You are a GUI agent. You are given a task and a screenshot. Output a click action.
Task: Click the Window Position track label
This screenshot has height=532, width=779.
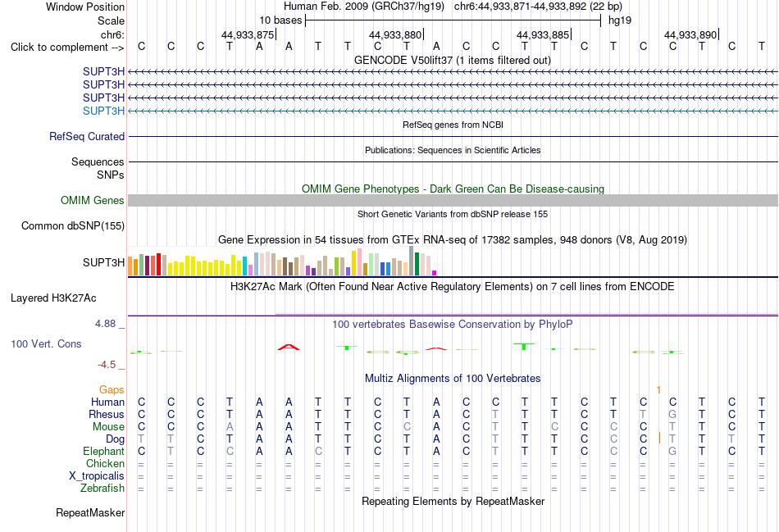pyautogui.click(x=85, y=7)
